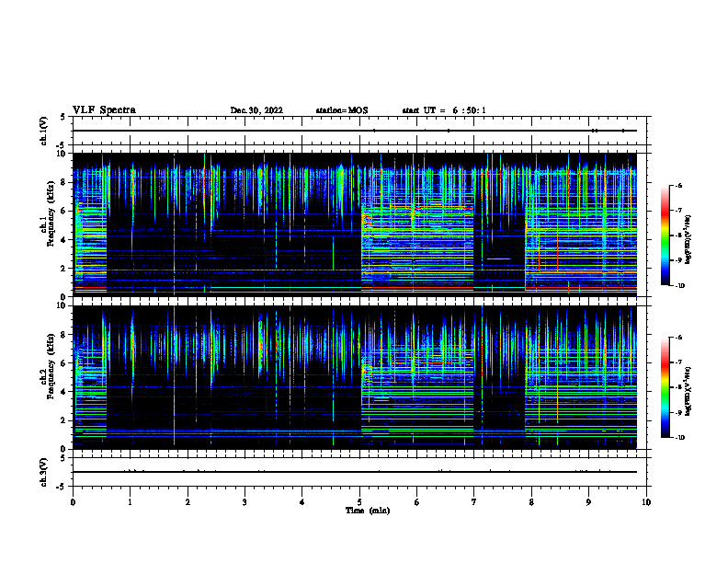Select the date text "Dec. 30, 2022"
The image size is (728, 563).
coord(256,110)
